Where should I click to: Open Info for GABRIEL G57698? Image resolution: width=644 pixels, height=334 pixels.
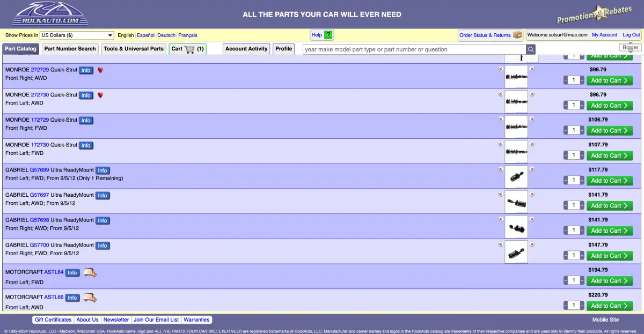[x=103, y=220]
